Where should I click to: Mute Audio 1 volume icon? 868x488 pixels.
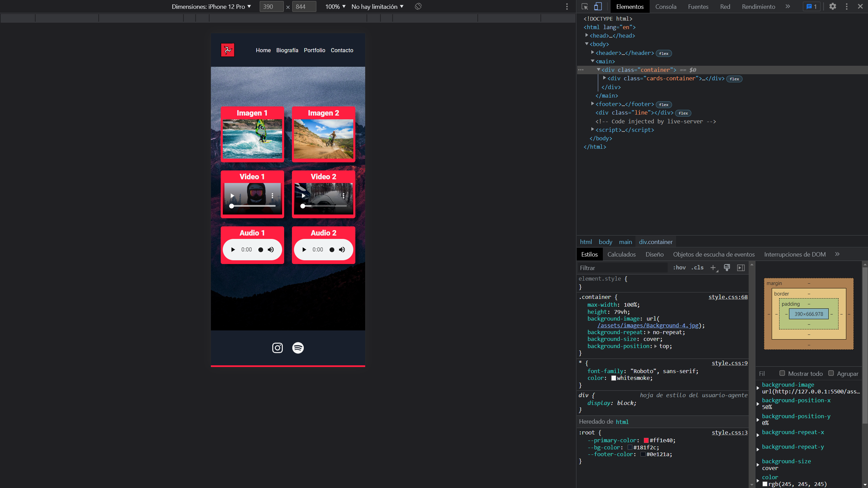(x=271, y=250)
